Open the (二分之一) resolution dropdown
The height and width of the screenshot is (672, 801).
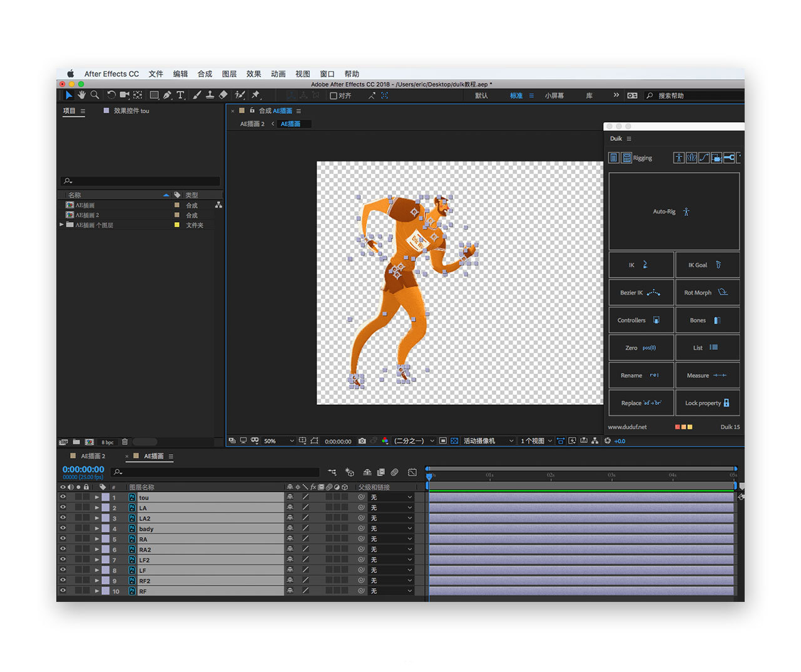[414, 441]
